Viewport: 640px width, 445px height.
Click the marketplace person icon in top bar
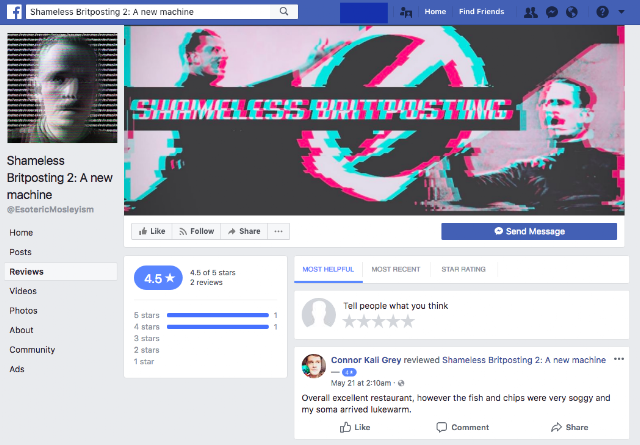click(406, 12)
